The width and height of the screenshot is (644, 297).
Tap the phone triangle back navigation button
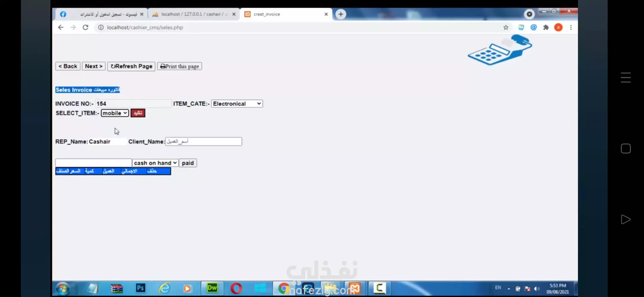pos(626,220)
